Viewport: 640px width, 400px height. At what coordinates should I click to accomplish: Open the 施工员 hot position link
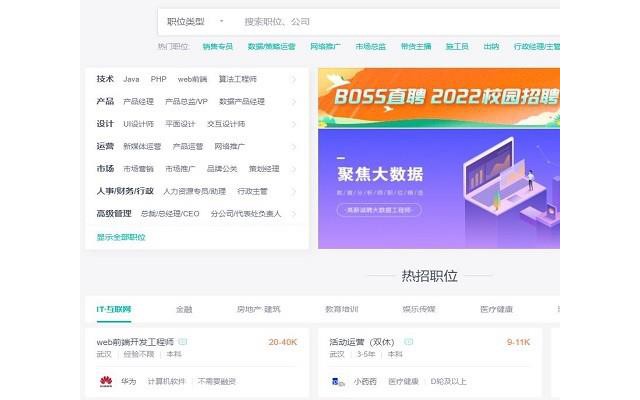[x=457, y=47]
